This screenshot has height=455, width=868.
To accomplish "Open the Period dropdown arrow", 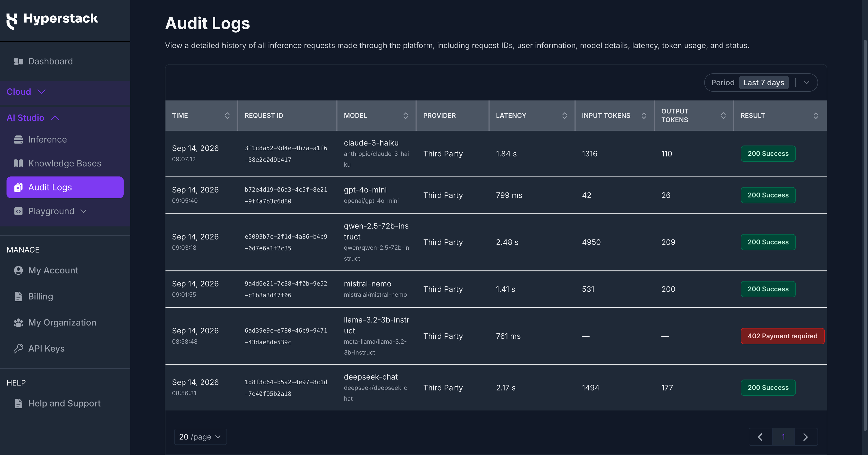I will (x=807, y=83).
